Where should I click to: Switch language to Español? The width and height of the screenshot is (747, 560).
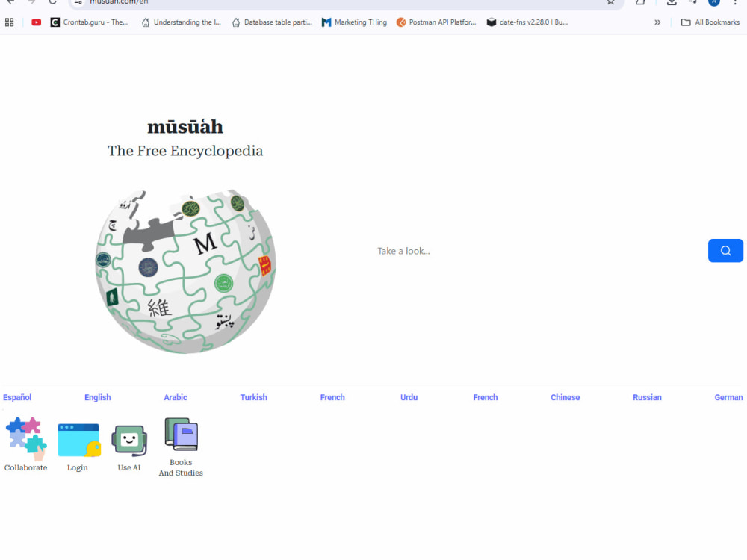click(17, 397)
